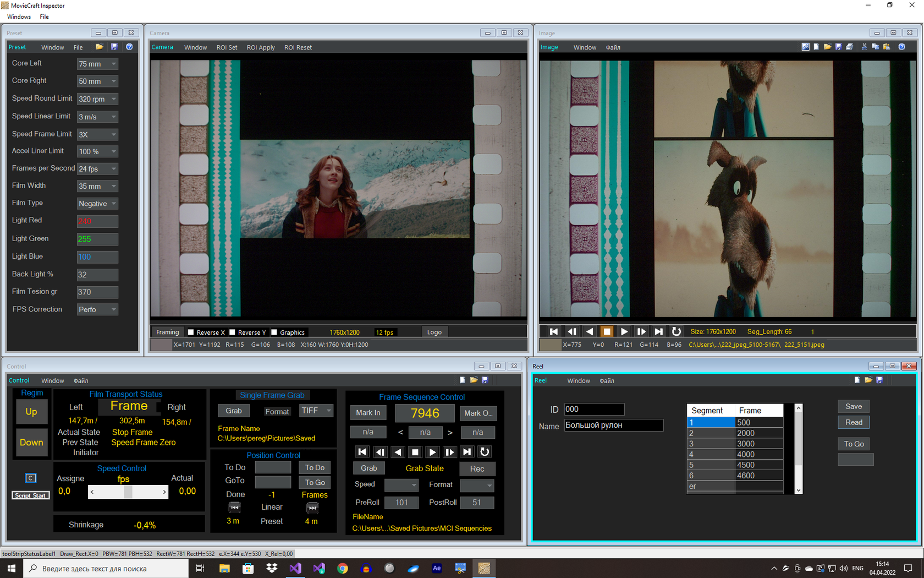Screen dimensions: 924x578
Task: Toggle the C button above Script Start
Action: tap(31, 478)
